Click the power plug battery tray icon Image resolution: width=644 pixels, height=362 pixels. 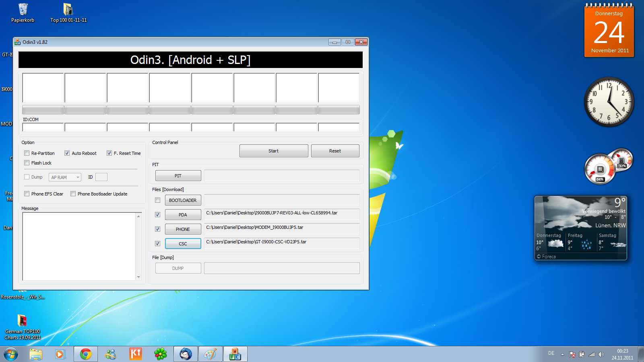tap(582, 354)
